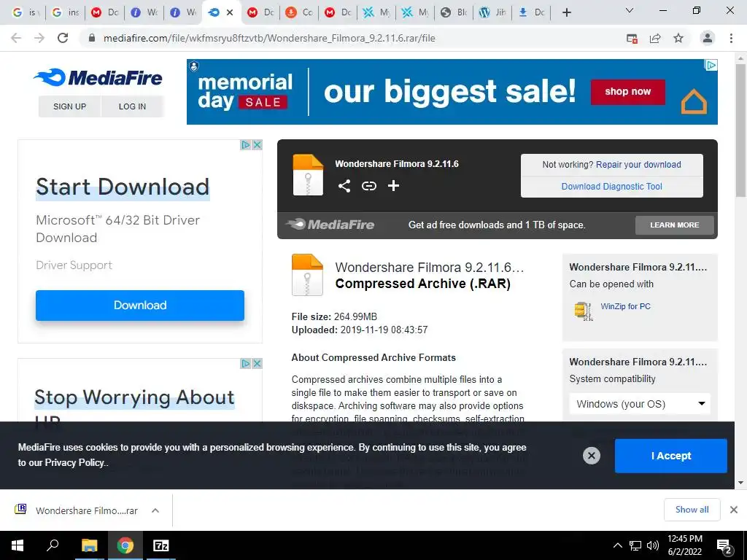
Task: Click the WinZip for PC link
Action: pos(625,306)
